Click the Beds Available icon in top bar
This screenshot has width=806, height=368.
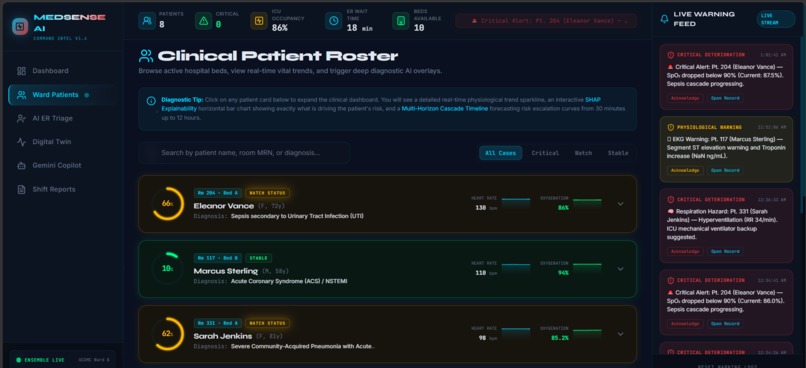pos(401,21)
